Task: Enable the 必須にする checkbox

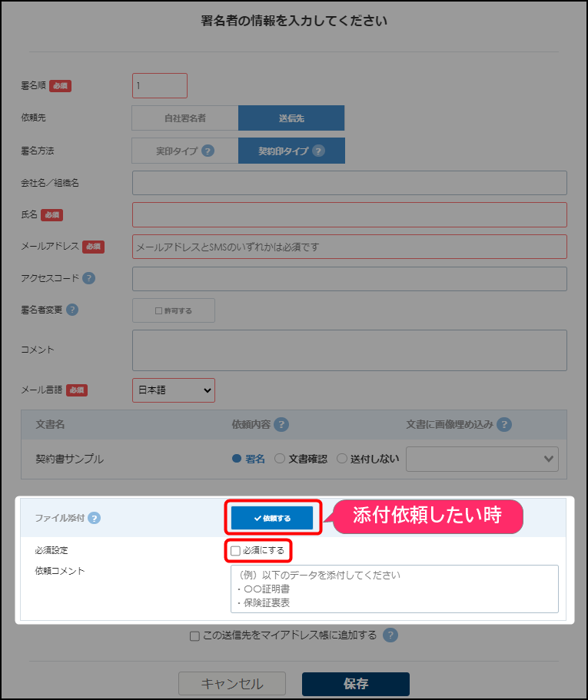Action: pos(236,551)
